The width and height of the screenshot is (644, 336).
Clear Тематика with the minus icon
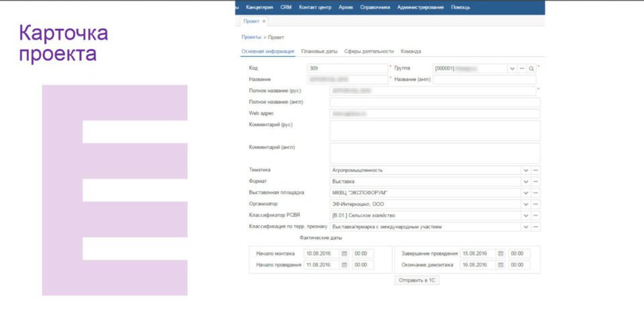coord(535,170)
